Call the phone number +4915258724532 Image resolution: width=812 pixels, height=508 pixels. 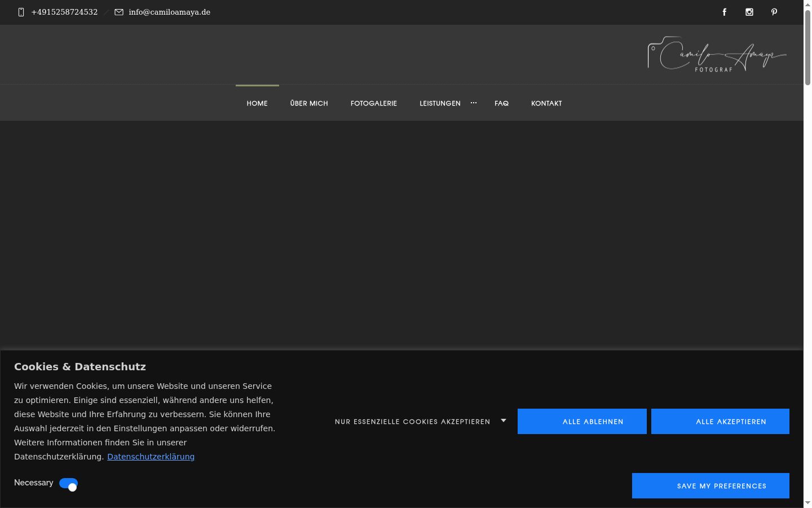(x=64, y=12)
